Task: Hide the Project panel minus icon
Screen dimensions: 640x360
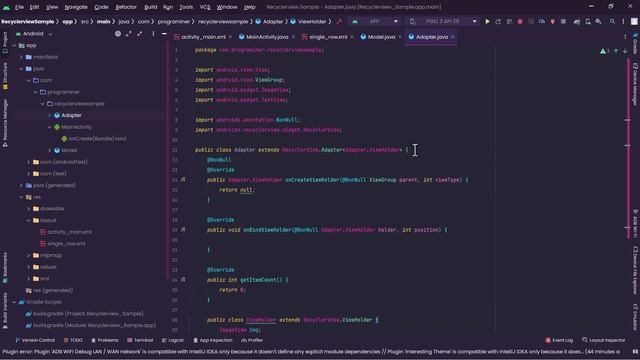Action: (x=164, y=34)
